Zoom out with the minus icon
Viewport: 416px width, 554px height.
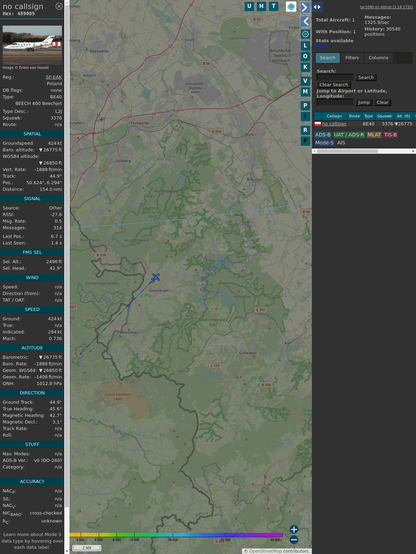[294, 540]
